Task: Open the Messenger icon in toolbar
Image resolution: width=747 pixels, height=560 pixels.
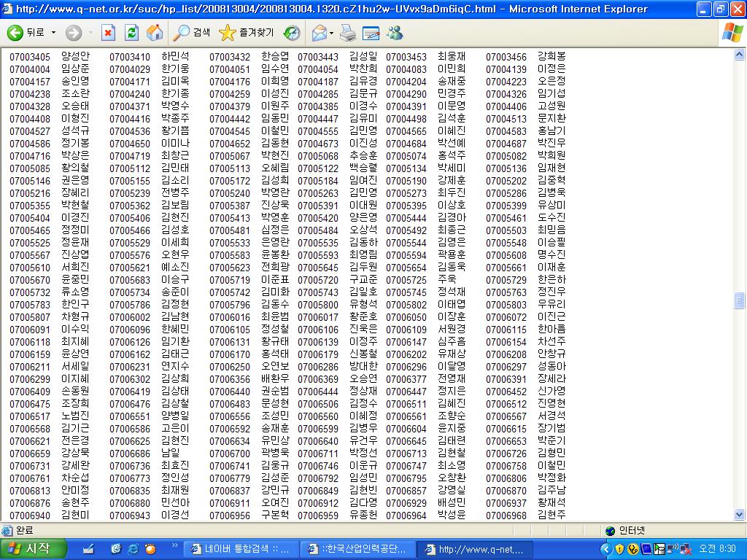Action: click(395, 33)
